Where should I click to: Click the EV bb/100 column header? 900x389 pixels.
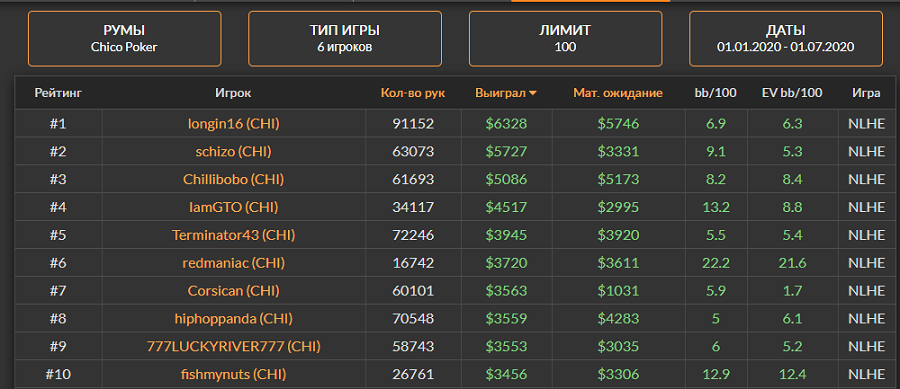[x=792, y=93]
